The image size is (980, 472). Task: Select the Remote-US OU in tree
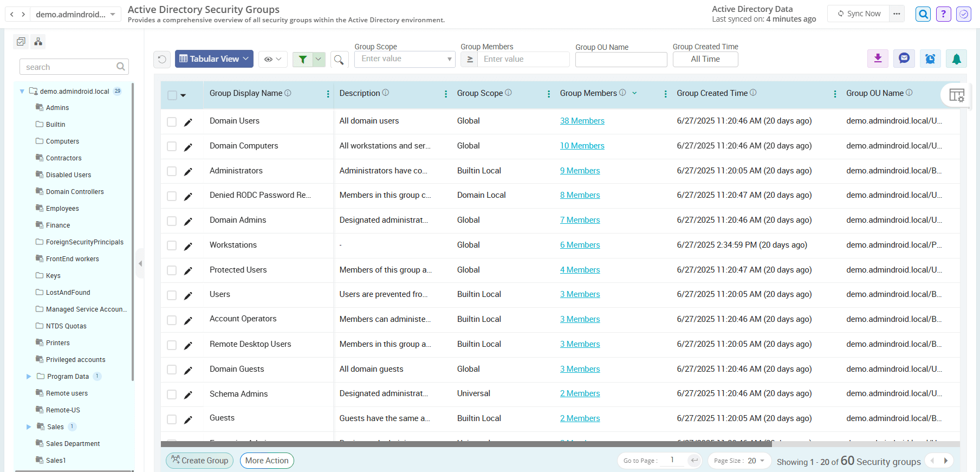63,410
